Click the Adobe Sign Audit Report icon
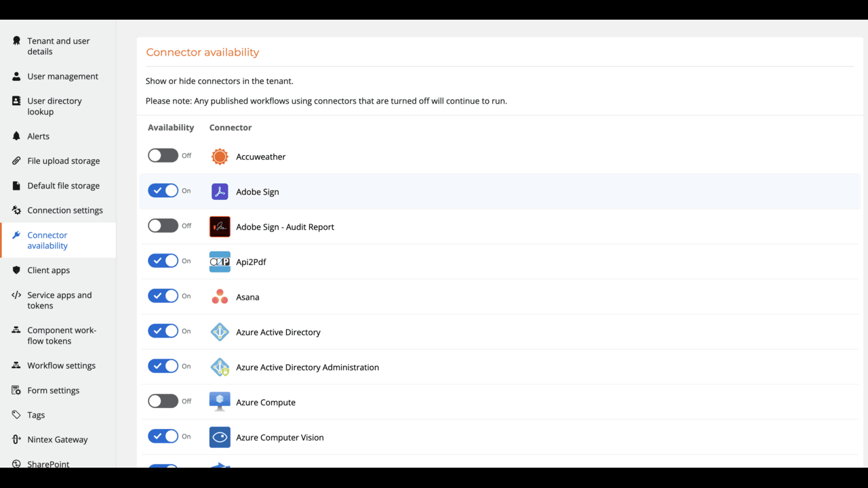This screenshot has height=488, width=868. [x=220, y=227]
